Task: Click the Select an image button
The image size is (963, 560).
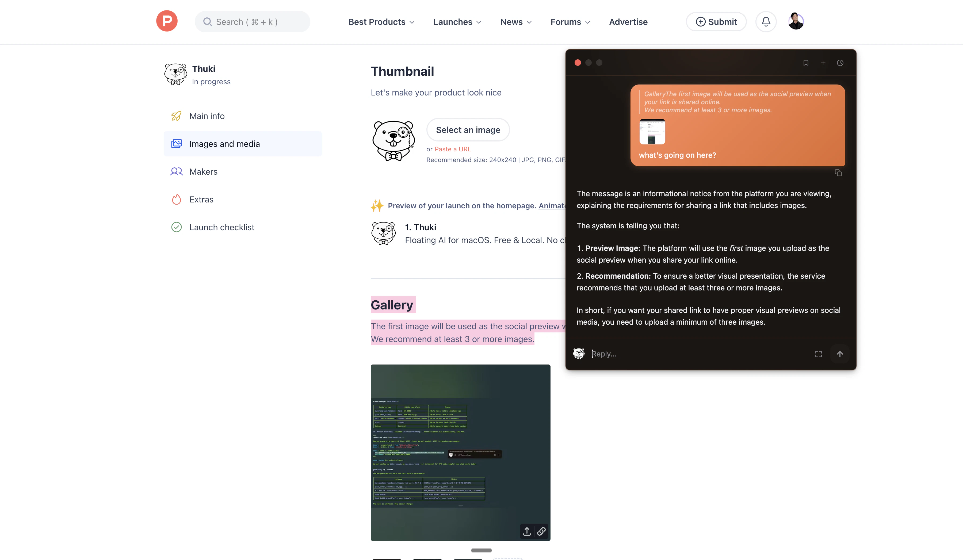Action: tap(468, 129)
